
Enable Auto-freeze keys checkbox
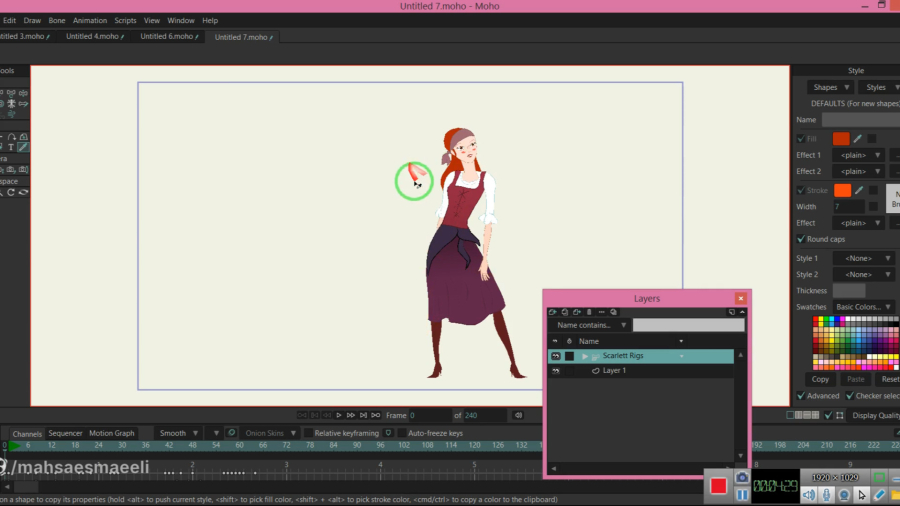[x=402, y=433]
